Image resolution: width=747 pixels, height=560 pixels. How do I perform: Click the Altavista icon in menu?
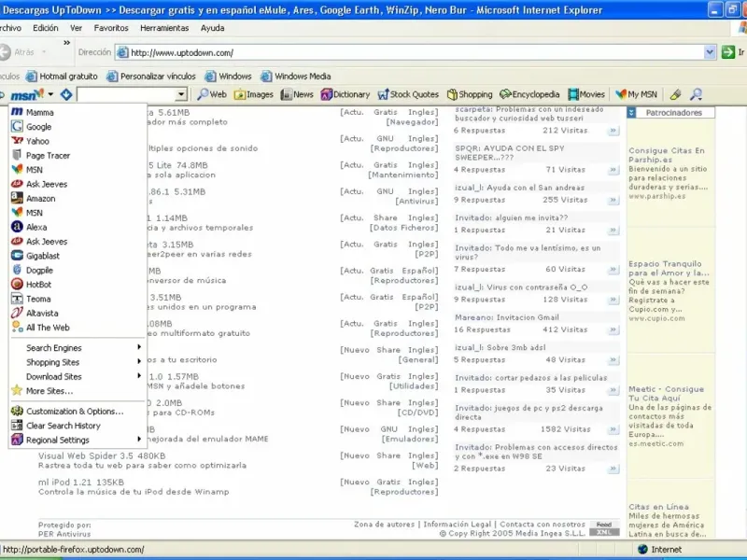[17, 313]
